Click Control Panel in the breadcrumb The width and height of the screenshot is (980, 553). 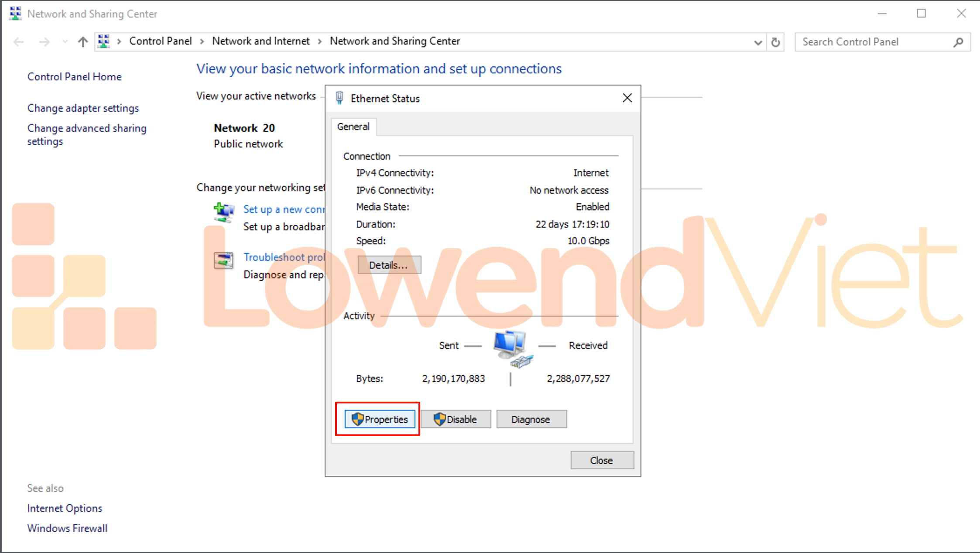pos(160,41)
